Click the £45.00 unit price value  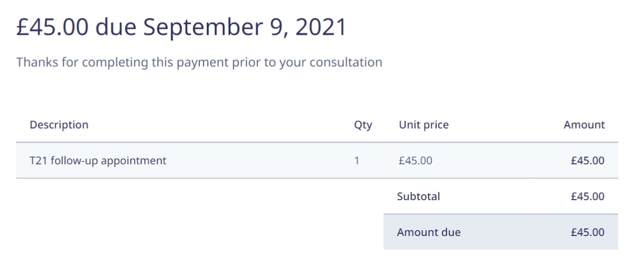(x=415, y=160)
